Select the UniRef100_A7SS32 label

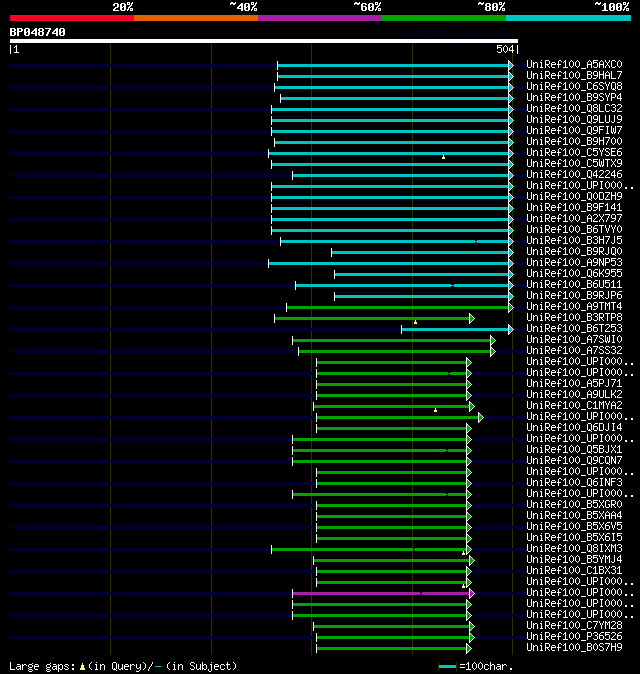(574, 351)
